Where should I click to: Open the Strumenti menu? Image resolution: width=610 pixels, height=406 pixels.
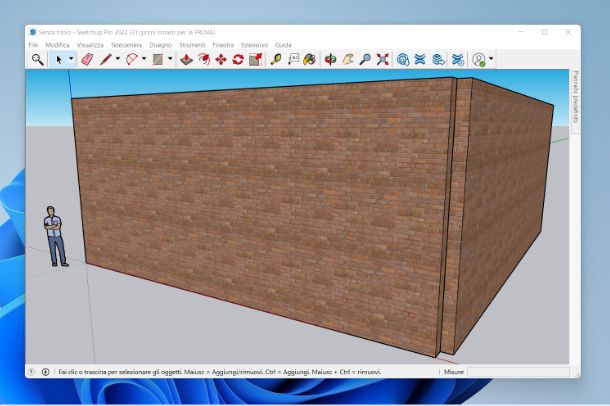tap(192, 45)
